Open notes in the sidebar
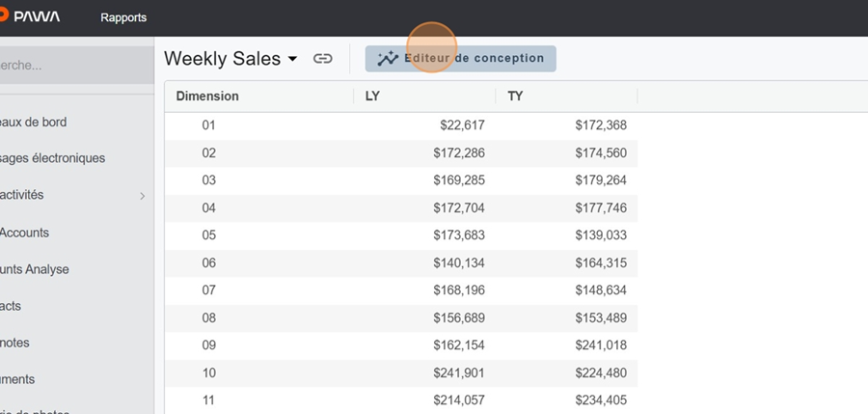Viewport: 868px width, 414px height. point(19,343)
